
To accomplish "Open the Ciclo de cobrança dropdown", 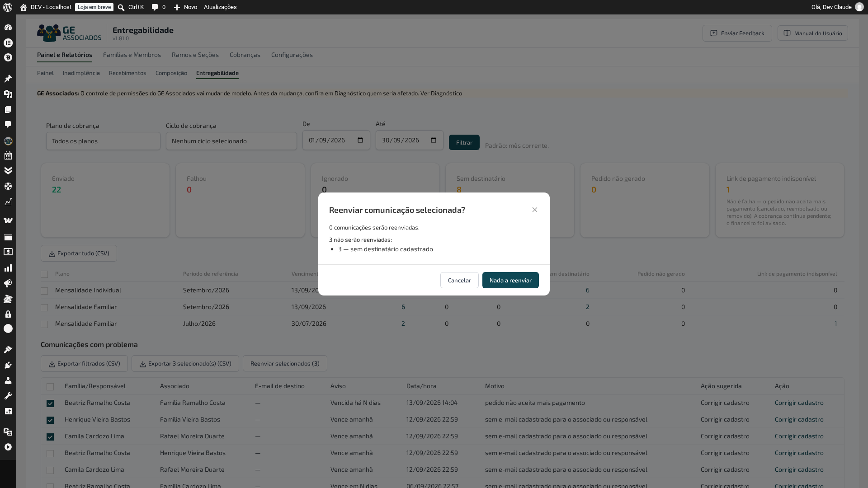I will (x=231, y=141).
